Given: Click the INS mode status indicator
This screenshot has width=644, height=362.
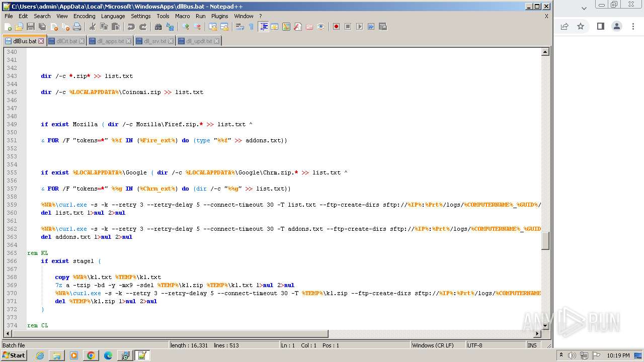Looking at the screenshot, I should 532,345.
